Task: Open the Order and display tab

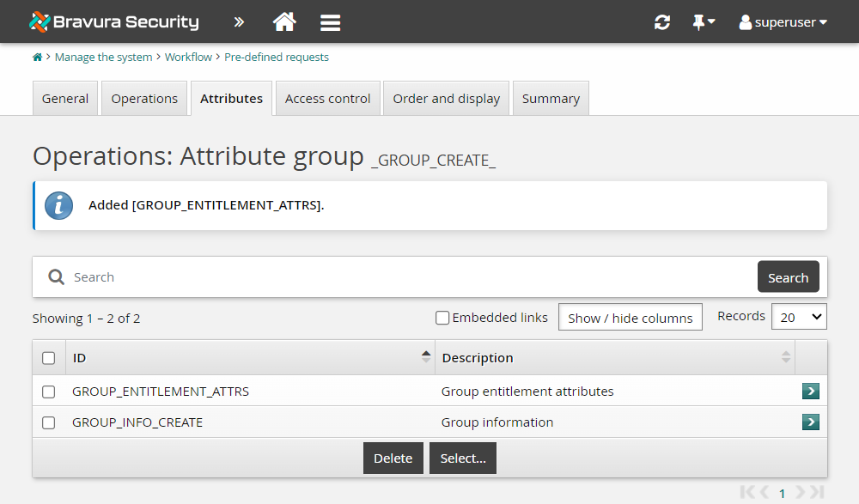Action: (446, 98)
